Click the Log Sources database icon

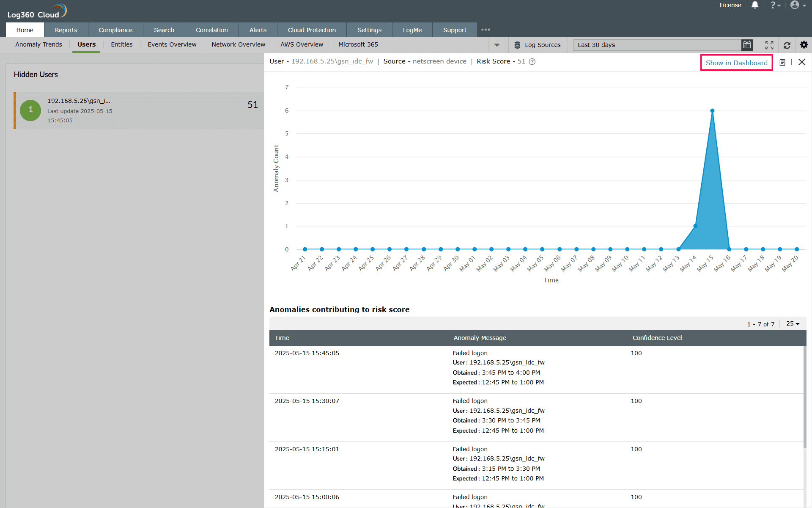517,45
